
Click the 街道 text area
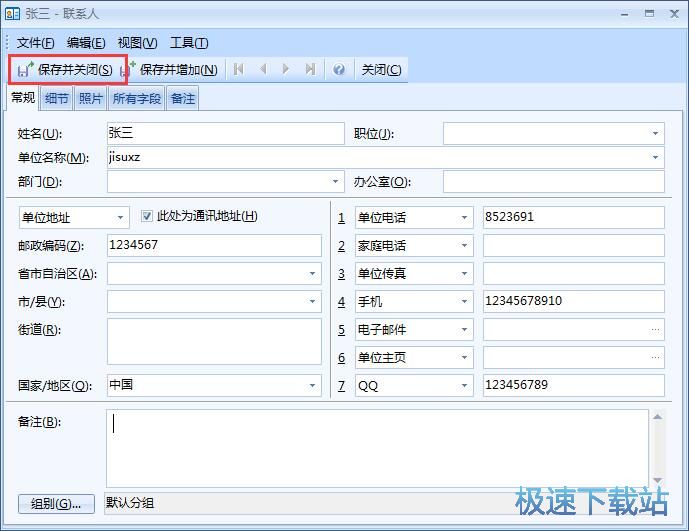coord(214,341)
